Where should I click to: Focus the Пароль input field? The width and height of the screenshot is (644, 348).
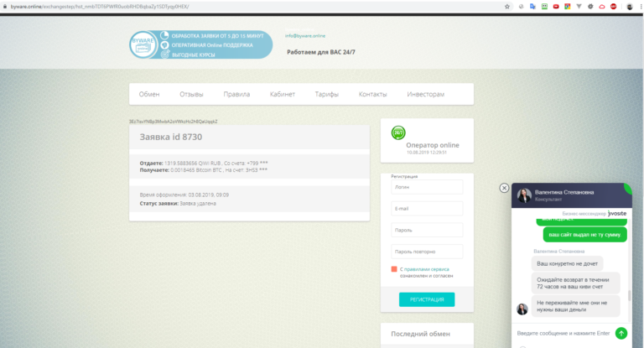[427, 230]
